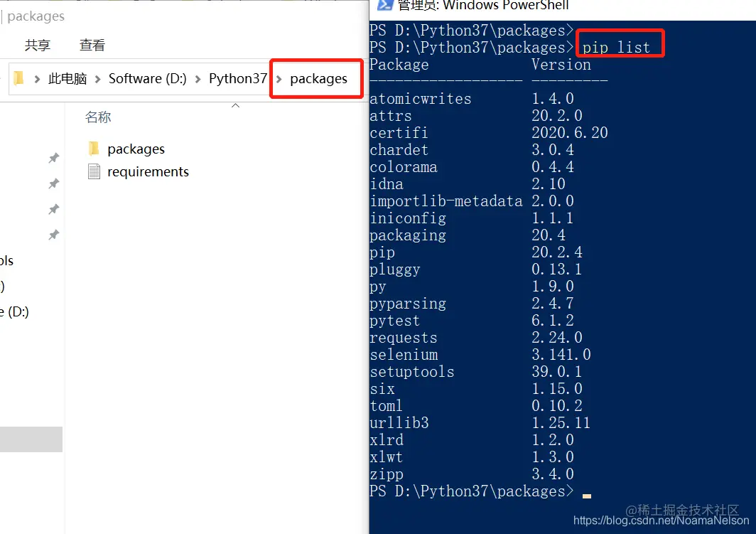Click packaging package name in output
This screenshot has width=756, height=534.
click(408, 236)
